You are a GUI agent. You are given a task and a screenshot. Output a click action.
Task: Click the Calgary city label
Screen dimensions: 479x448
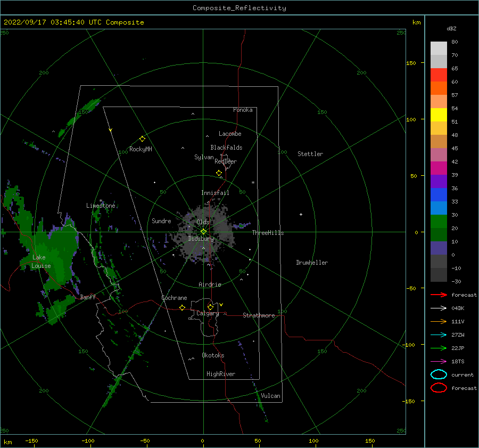tap(208, 313)
